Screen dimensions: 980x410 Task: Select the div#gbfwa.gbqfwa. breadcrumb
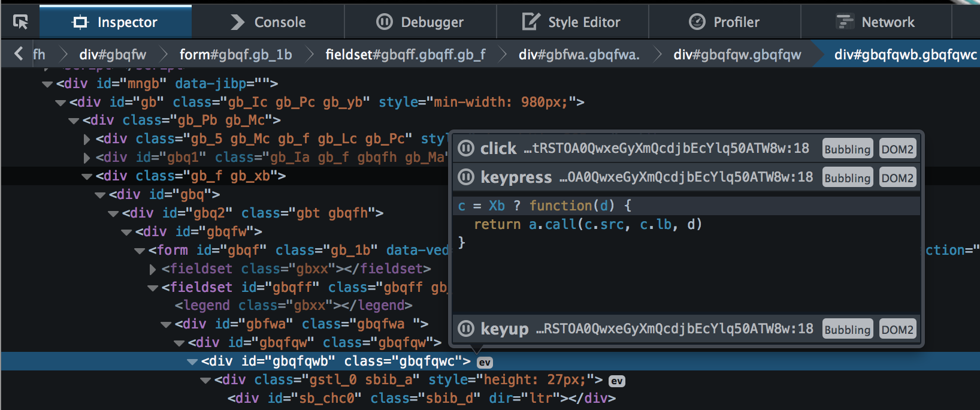coord(579,55)
